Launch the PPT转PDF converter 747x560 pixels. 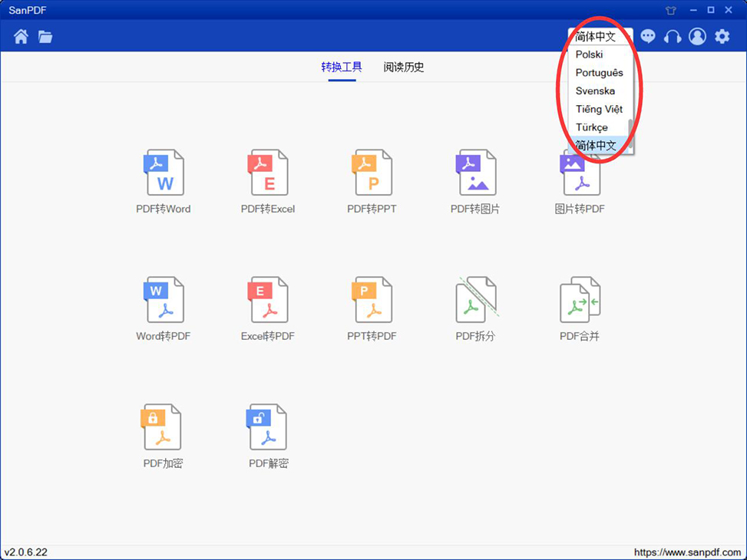coord(372,309)
